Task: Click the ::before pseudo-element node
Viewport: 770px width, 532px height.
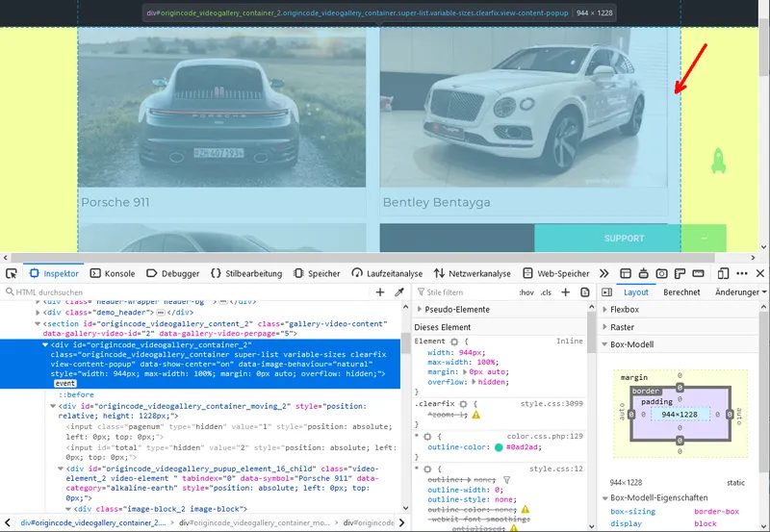Action: click(x=76, y=394)
